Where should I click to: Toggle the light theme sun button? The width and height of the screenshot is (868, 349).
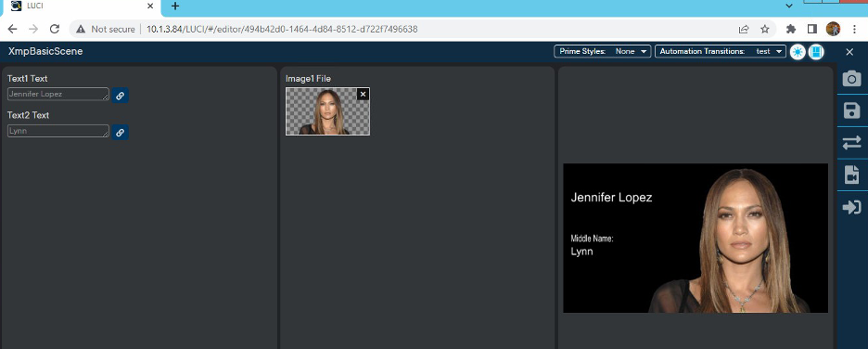click(x=798, y=52)
